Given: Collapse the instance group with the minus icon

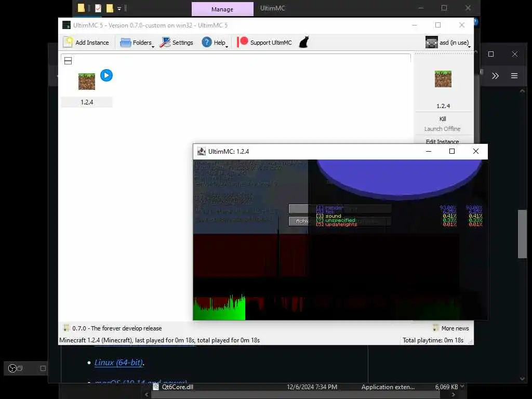Looking at the screenshot, I should pyautogui.click(x=68, y=61).
